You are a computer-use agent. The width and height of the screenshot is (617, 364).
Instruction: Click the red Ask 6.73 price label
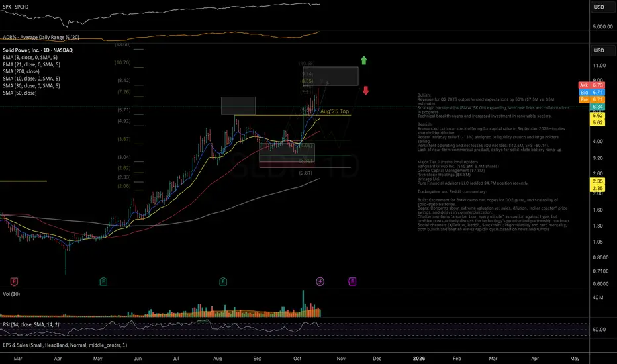click(591, 85)
